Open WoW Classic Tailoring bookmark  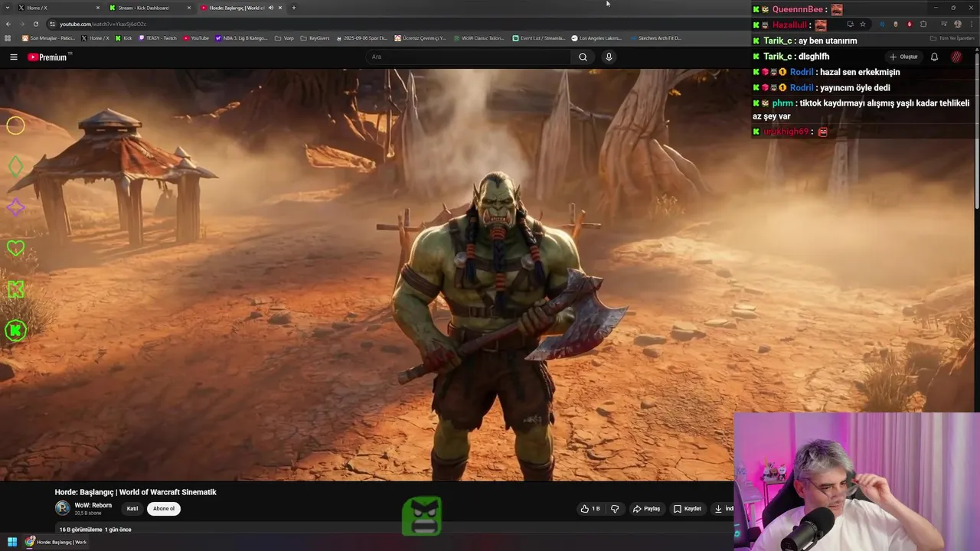(x=479, y=37)
